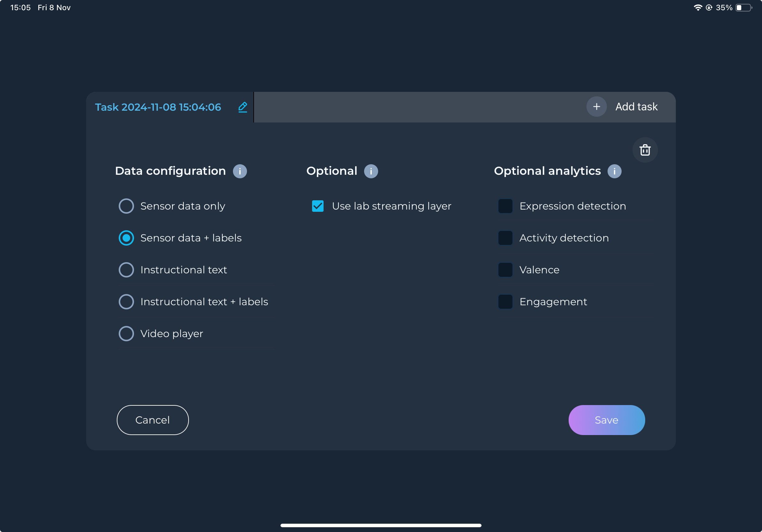Viewport: 762px width, 532px height.
Task: Click the Optional analytics info icon
Action: tap(615, 171)
